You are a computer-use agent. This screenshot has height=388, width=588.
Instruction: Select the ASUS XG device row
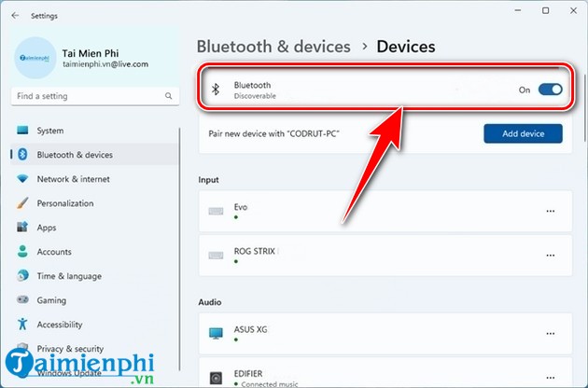(385, 334)
